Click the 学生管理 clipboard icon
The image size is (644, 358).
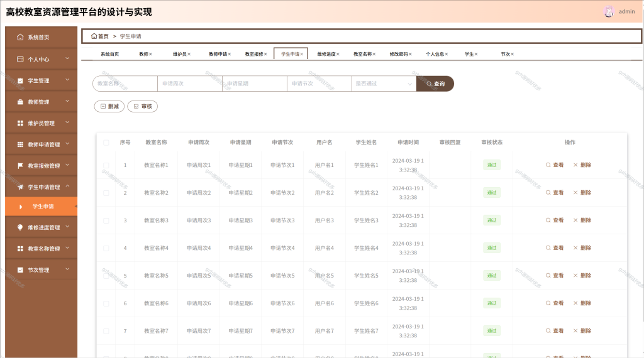[x=20, y=80]
